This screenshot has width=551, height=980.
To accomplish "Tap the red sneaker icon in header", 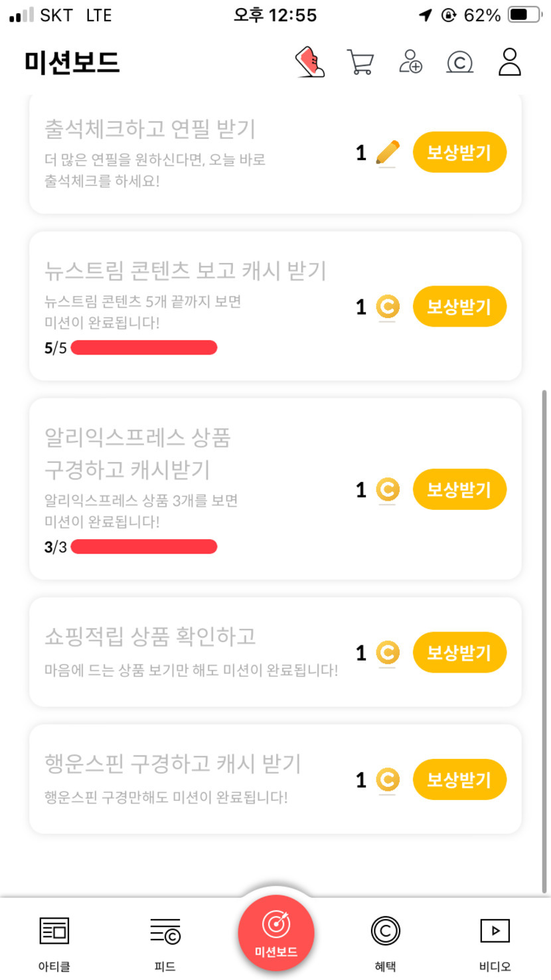I will 310,63.
